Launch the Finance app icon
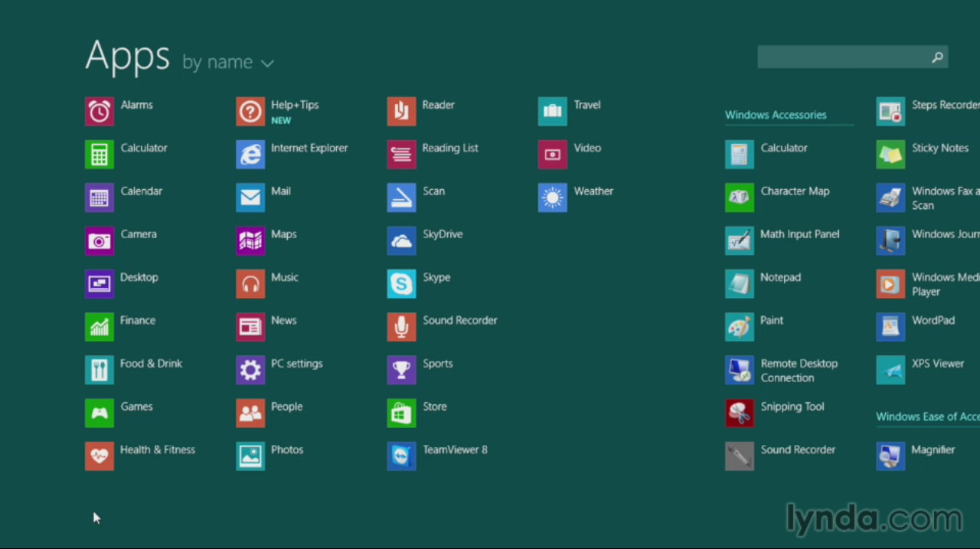Viewport: 980px width, 549px height. [100, 327]
